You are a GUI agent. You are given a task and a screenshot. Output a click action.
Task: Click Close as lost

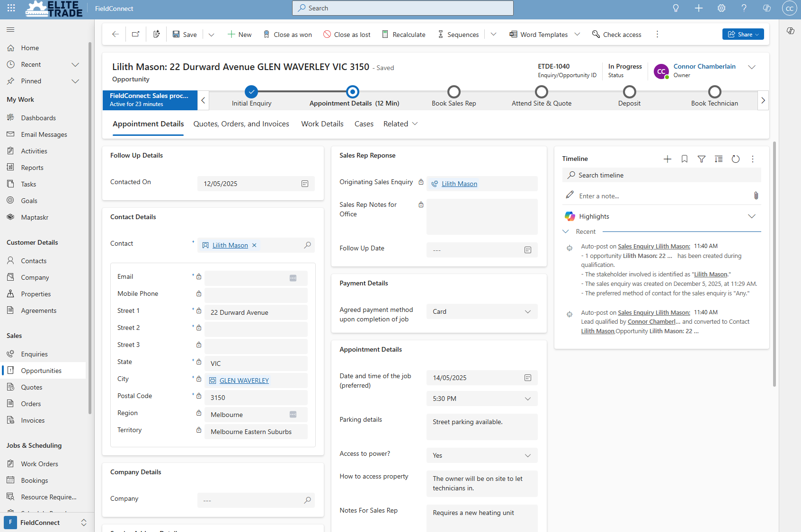pyautogui.click(x=347, y=34)
